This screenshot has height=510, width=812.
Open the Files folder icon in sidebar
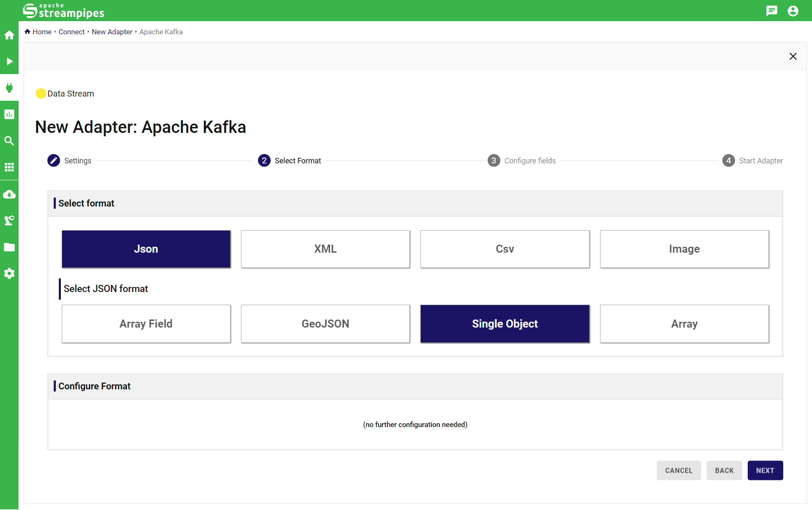click(x=9, y=247)
